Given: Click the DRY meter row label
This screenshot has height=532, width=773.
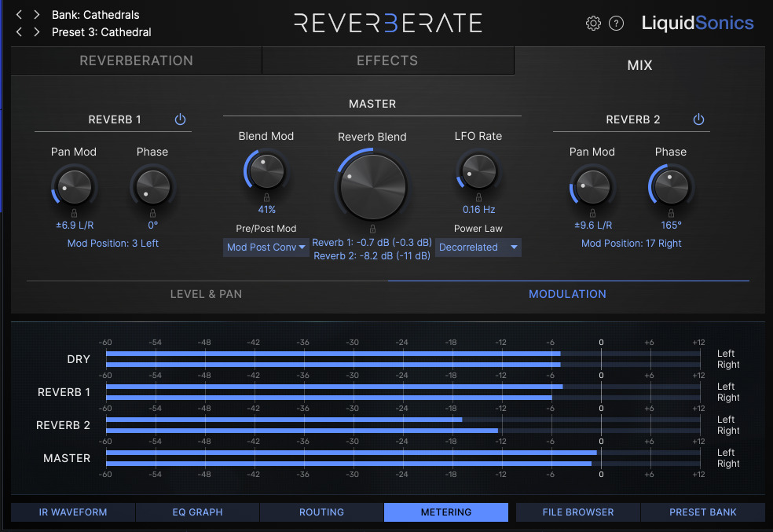Looking at the screenshot, I should point(79,359).
